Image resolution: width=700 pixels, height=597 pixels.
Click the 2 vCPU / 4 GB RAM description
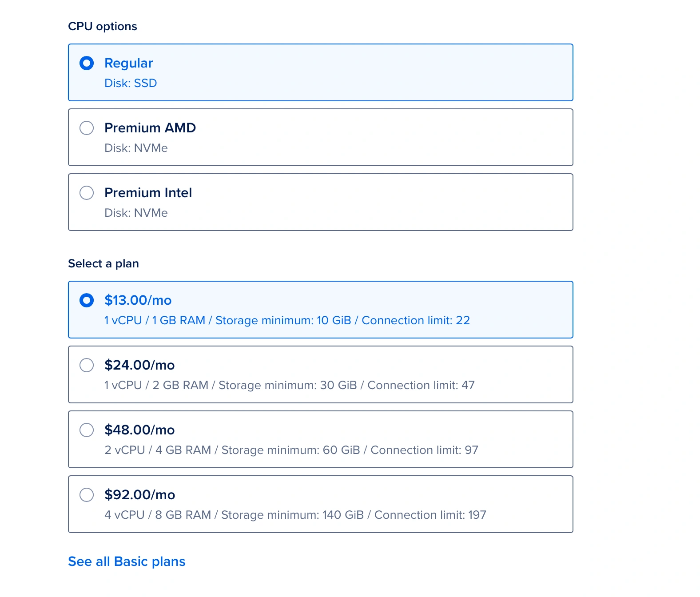click(291, 450)
